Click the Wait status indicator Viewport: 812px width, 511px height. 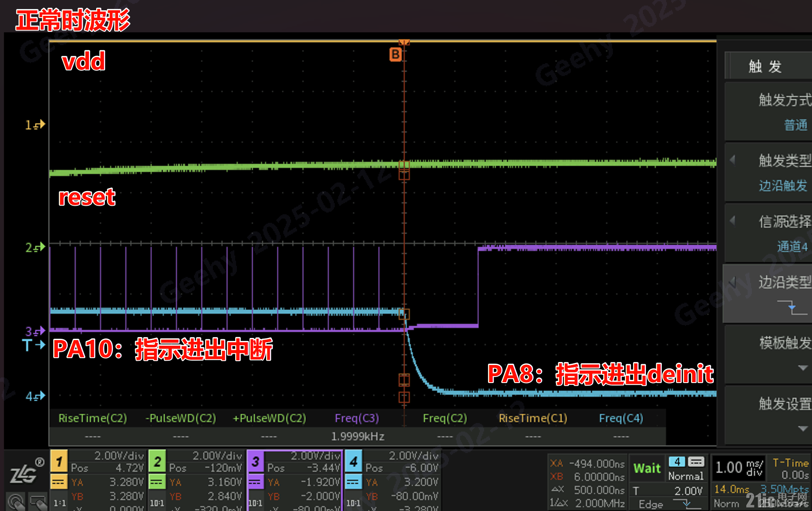coord(647,468)
